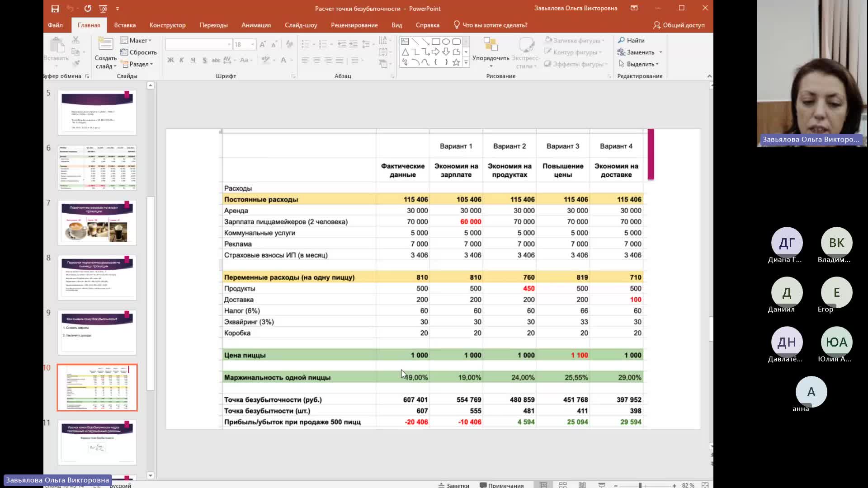Viewport: 868px width, 488px height.
Task: Open character spacing (AV) dropdown
Action: point(229,60)
